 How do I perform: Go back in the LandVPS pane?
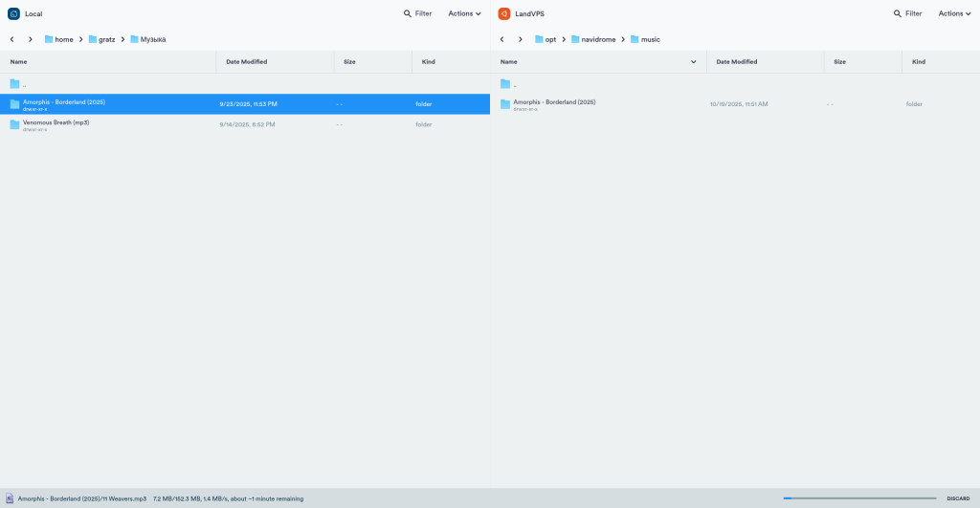[501, 39]
